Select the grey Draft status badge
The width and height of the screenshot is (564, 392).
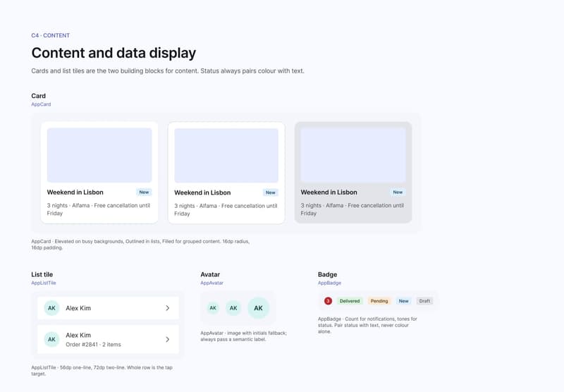pos(424,301)
